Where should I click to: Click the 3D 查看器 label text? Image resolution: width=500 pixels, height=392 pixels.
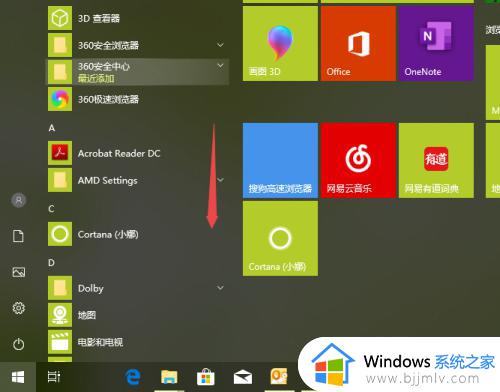click(99, 18)
